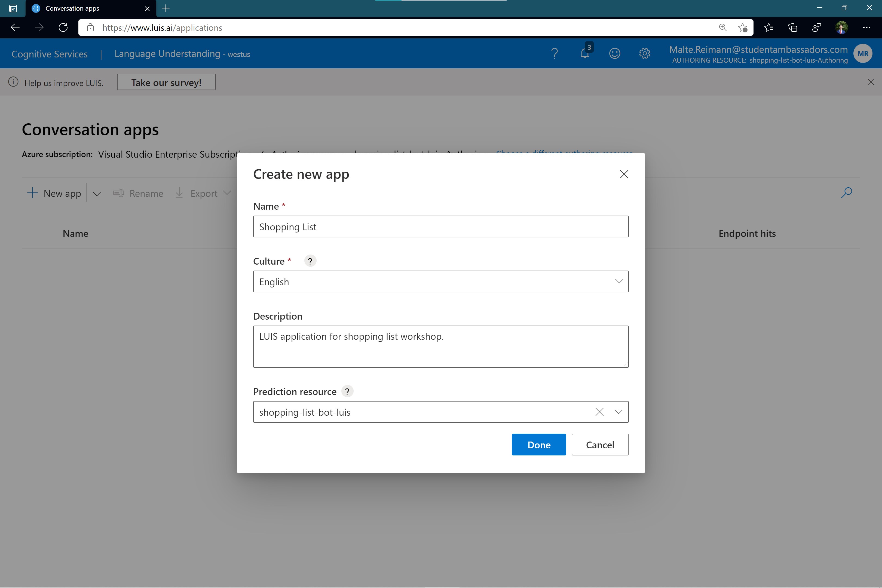This screenshot has height=588, width=882.
Task: Click the Prediction resource help icon
Action: tap(347, 391)
